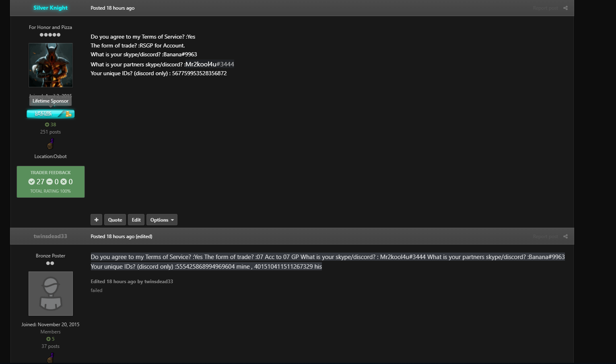This screenshot has width=616, height=364.
Task: Click twinsdead33's default avatar
Action: (x=51, y=294)
